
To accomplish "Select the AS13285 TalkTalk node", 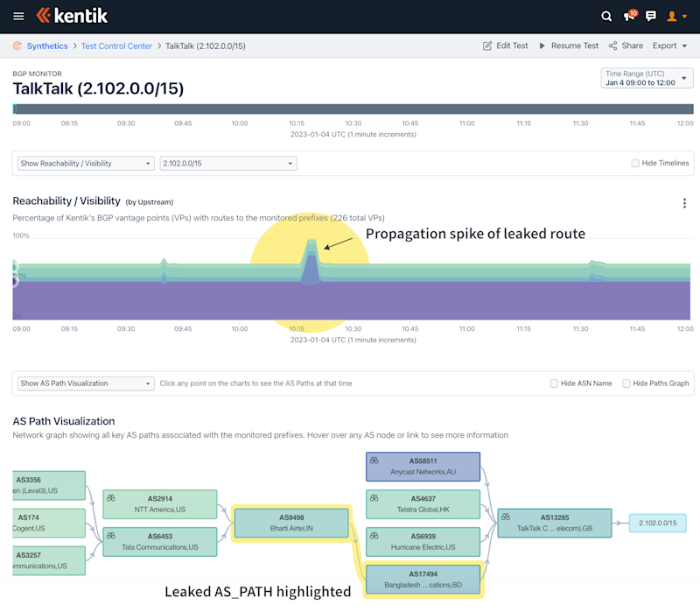I will point(555,523).
